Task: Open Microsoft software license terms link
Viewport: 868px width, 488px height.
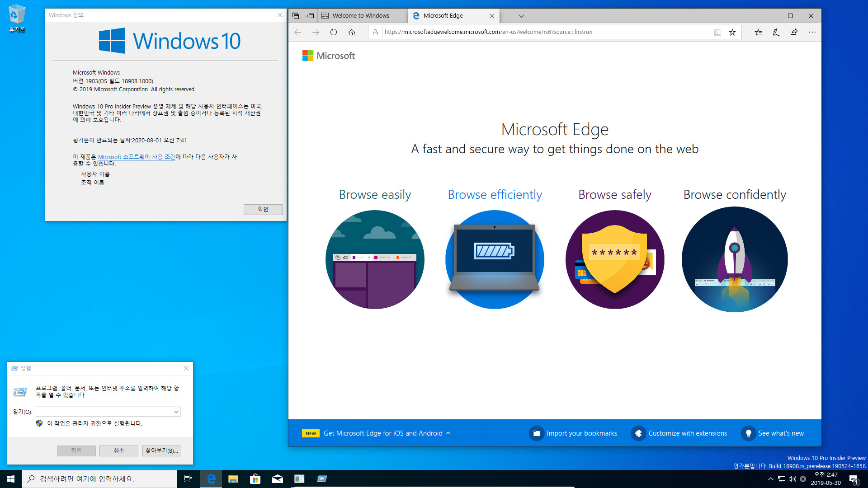Action: (x=137, y=157)
